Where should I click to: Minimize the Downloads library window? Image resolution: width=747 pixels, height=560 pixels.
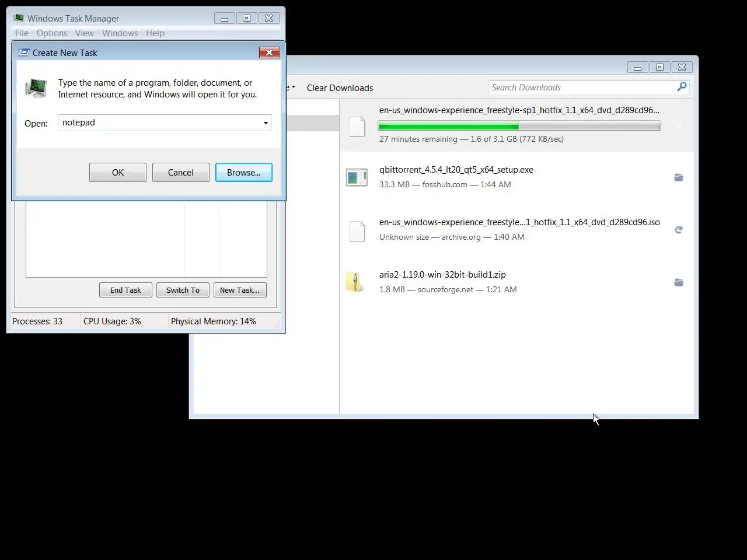click(637, 68)
